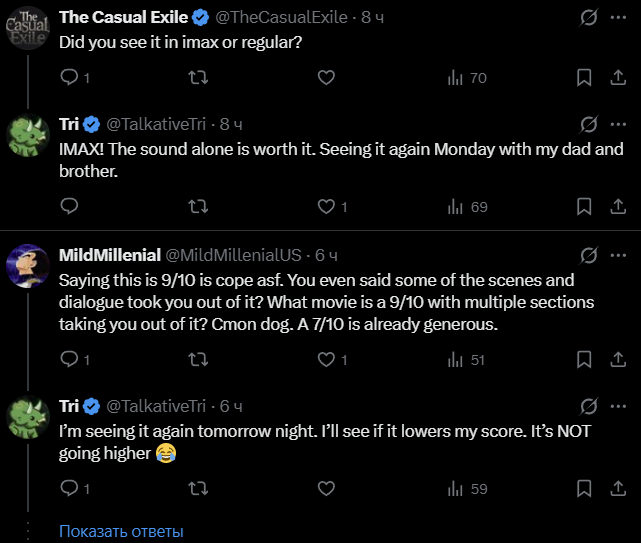
Task: Open more options on The Casual Exile's tweet
Action: [618, 17]
